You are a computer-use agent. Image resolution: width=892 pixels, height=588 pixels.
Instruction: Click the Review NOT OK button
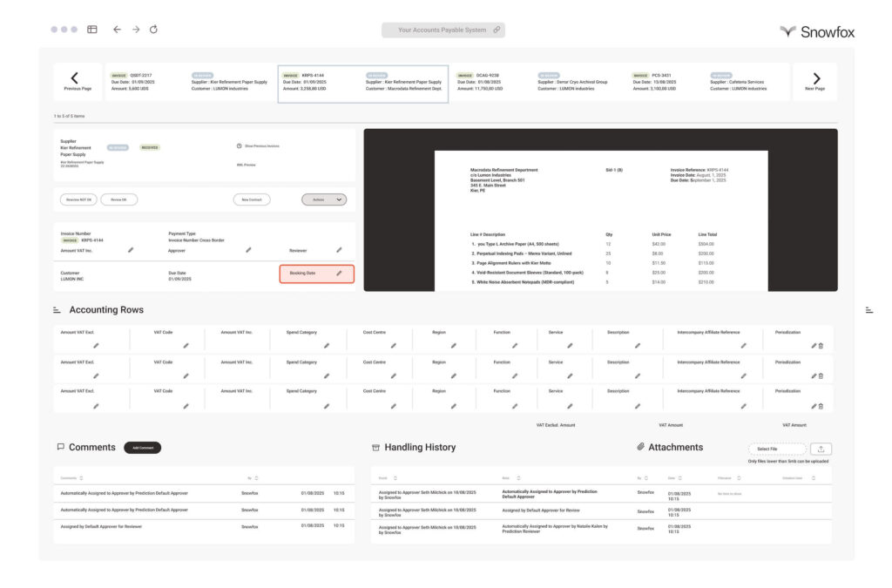(78, 199)
